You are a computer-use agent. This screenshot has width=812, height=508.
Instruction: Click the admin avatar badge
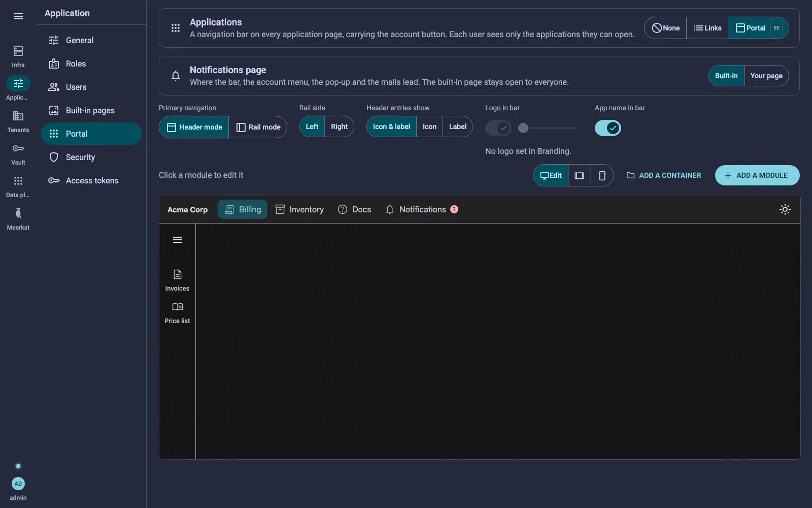pos(18,484)
